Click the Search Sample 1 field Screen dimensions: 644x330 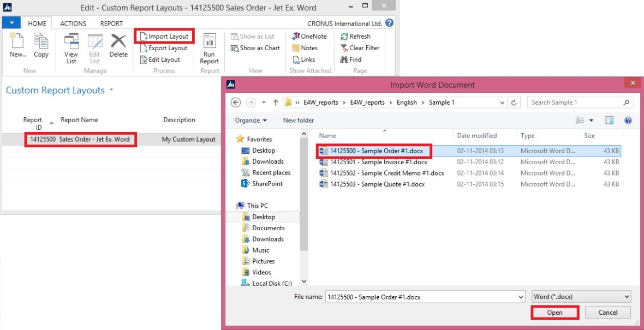click(x=576, y=103)
